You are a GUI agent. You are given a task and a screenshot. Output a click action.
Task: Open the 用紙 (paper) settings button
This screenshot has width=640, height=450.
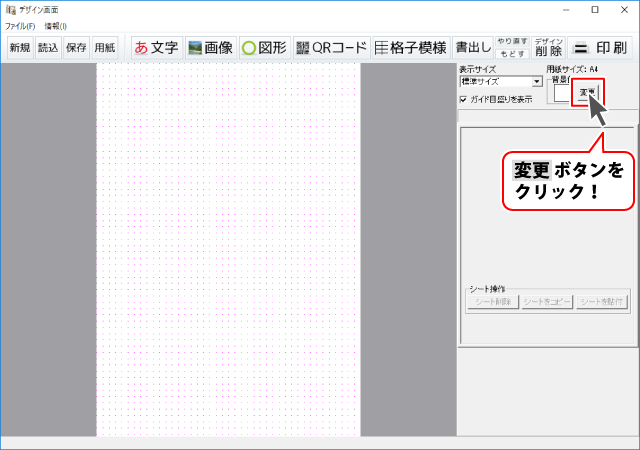(104, 47)
